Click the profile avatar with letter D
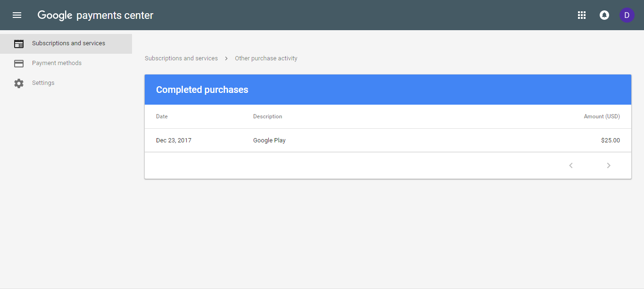 coord(627,15)
